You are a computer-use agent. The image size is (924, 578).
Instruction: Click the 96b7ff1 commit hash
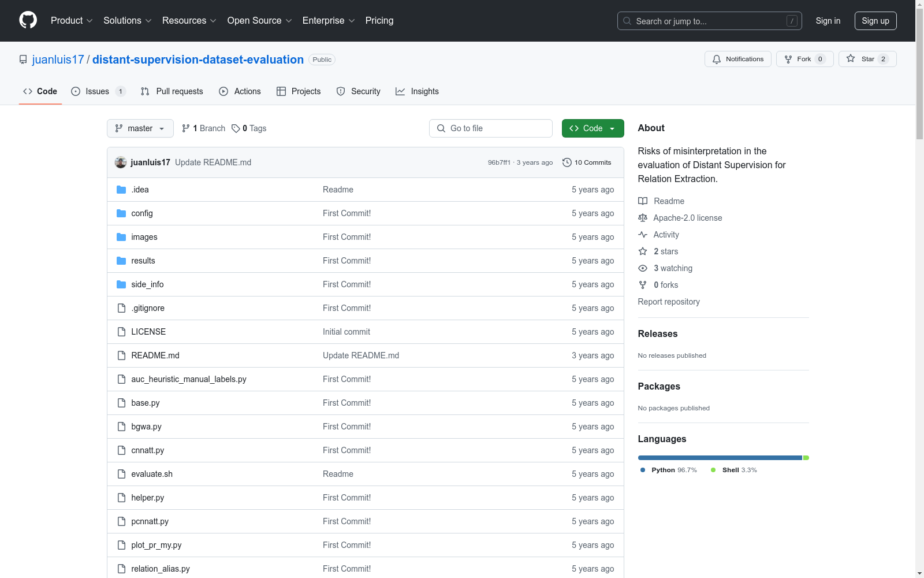(499, 162)
